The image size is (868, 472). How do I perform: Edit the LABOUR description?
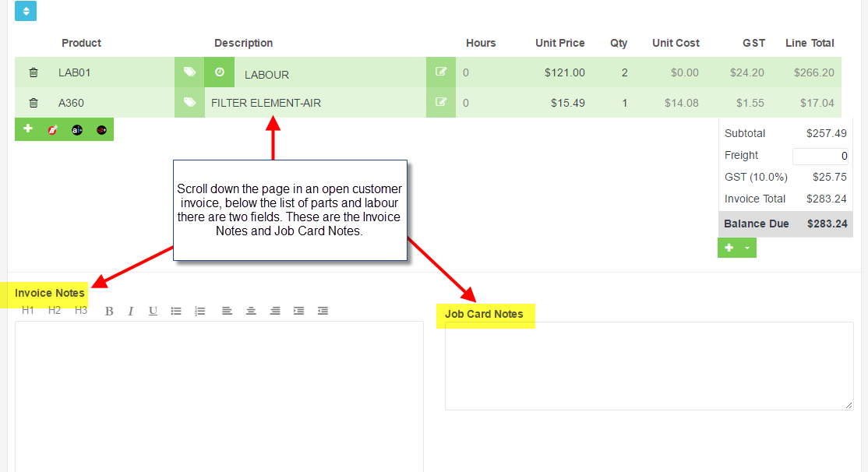(x=441, y=72)
